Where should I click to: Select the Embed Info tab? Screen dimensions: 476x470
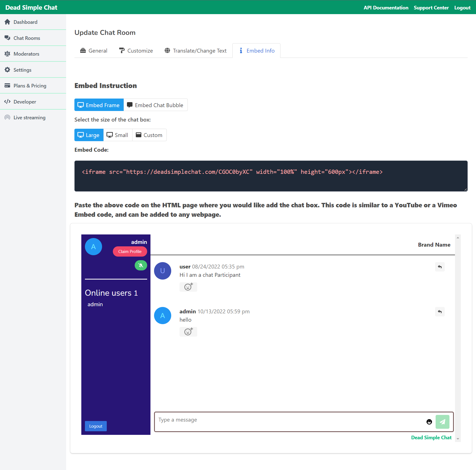point(256,51)
